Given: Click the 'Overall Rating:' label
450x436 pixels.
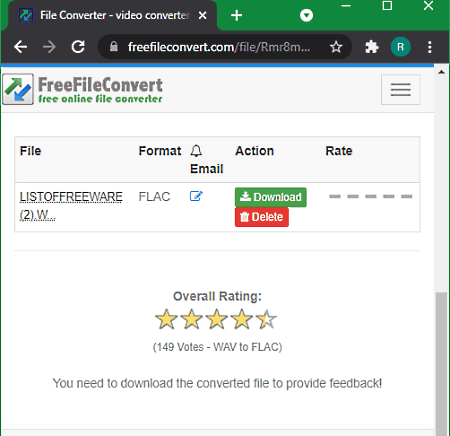Looking at the screenshot, I should 217,296.
